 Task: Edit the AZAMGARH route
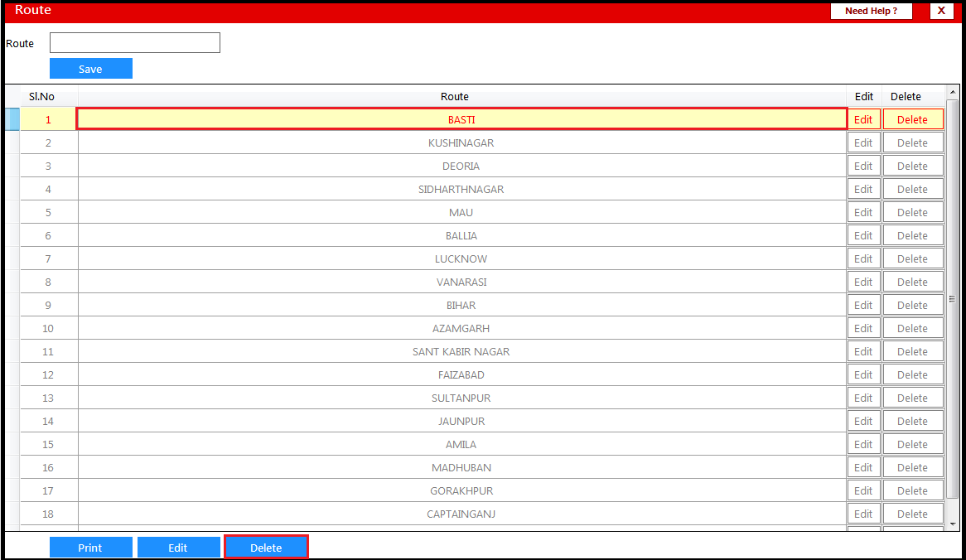click(863, 328)
